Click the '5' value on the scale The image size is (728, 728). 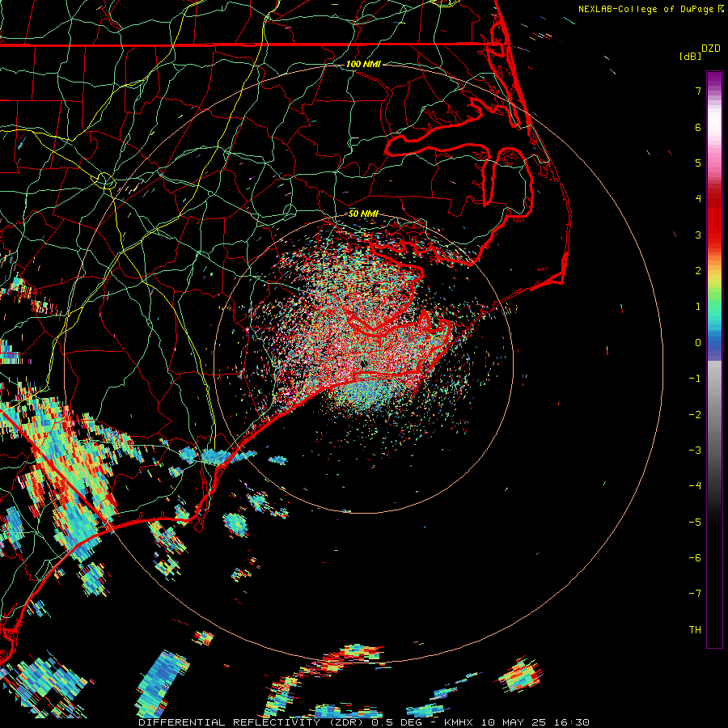point(698,163)
